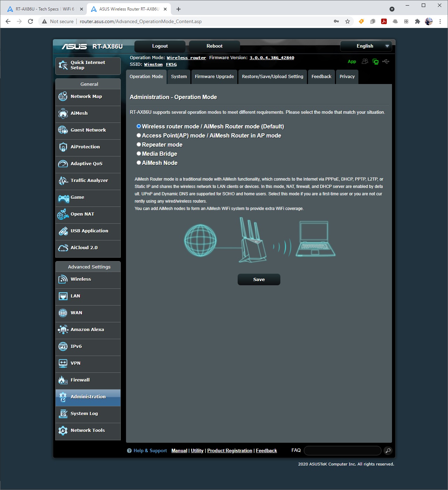448x490 pixels.
Task: Open Chrome tab search dropdown arrow
Action: click(x=392, y=9)
